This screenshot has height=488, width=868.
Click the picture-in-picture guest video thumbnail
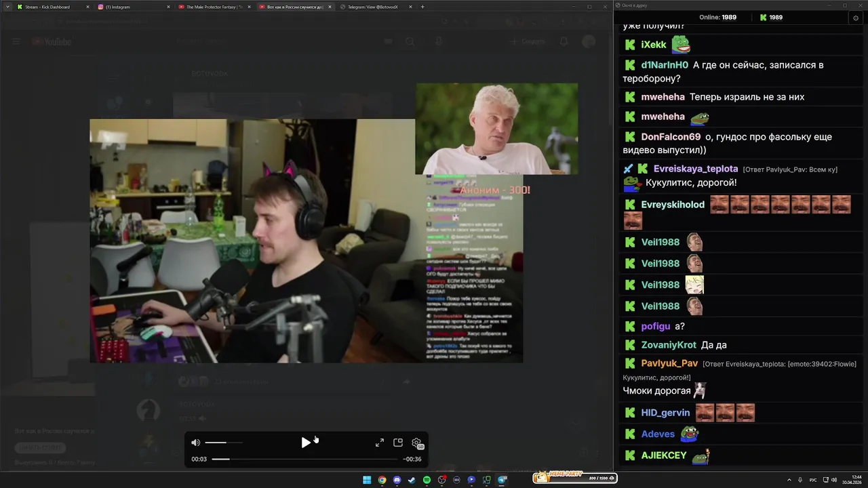(x=496, y=129)
